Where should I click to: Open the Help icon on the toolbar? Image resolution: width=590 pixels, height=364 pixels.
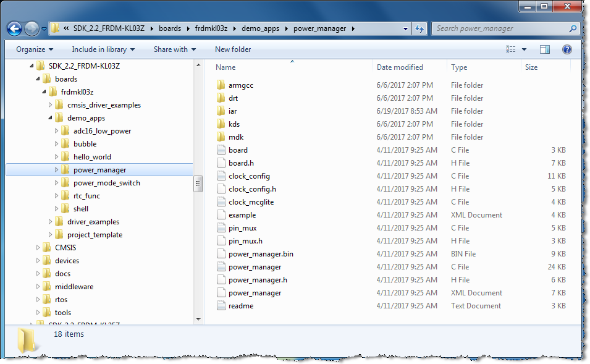point(567,49)
